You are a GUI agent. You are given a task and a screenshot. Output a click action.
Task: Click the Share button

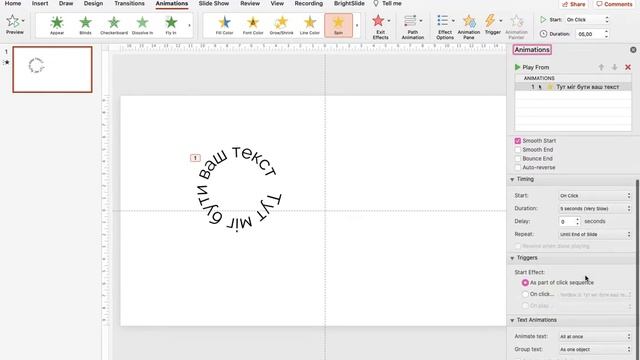[574, 4]
